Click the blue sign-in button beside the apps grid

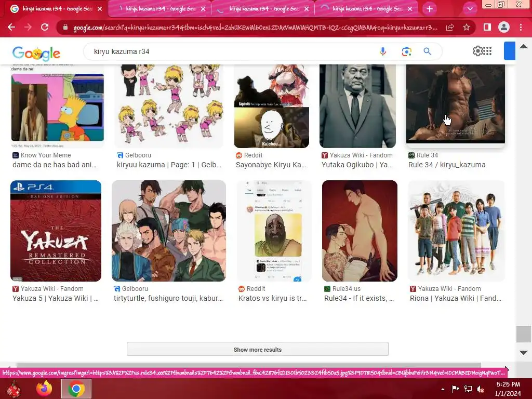pyautogui.click(x=510, y=51)
